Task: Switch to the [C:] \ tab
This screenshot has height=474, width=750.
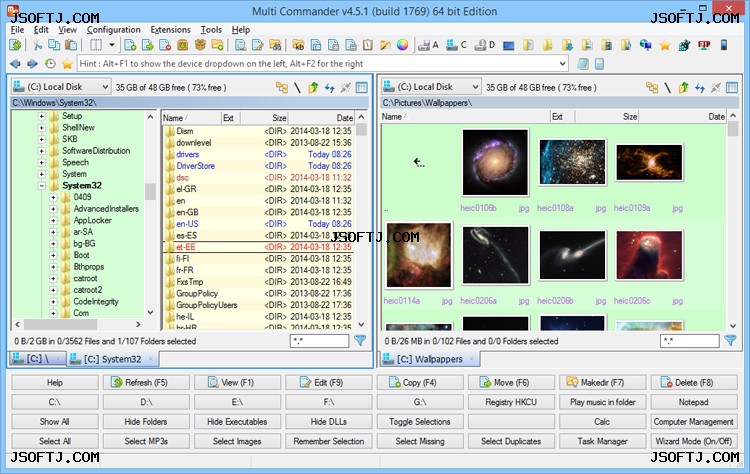Action: click(37, 359)
